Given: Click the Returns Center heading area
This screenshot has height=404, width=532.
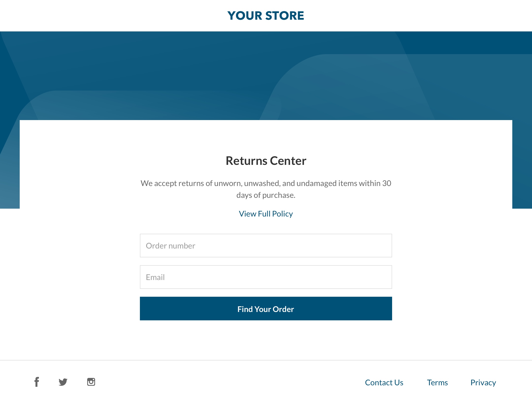Looking at the screenshot, I should (266, 160).
